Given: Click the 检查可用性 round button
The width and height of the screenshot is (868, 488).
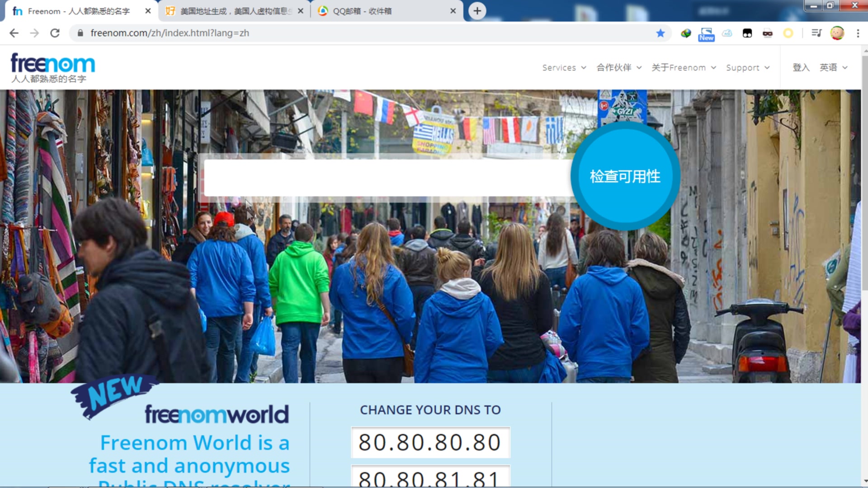Looking at the screenshot, I should pos(625,176).
